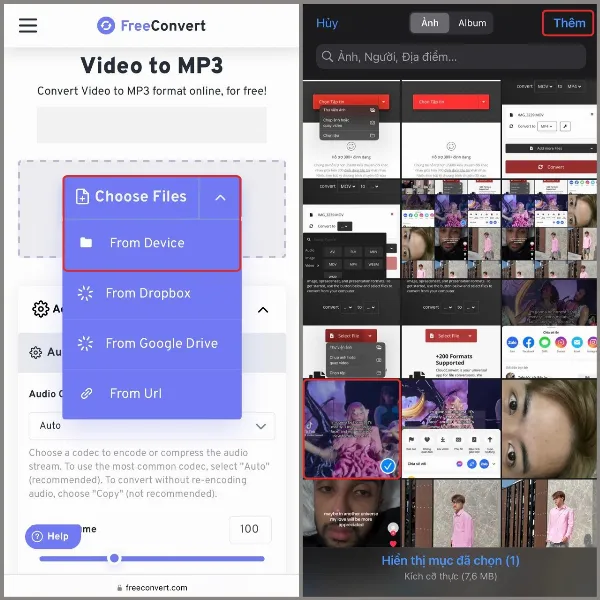This screenshot has width=600, height=600.
Task: Click the file-plus icon in Choose Files
Action: [82, 196]
